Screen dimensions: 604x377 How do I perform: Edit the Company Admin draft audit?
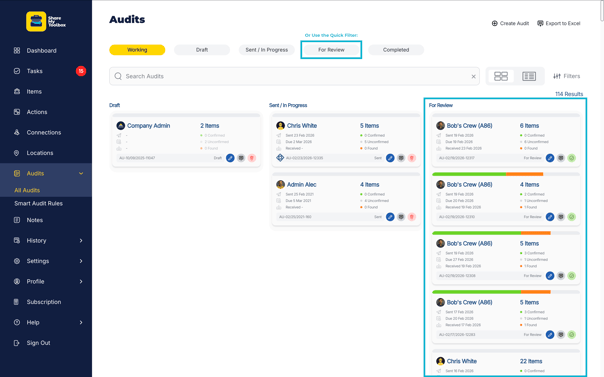(x=230, y=158)
